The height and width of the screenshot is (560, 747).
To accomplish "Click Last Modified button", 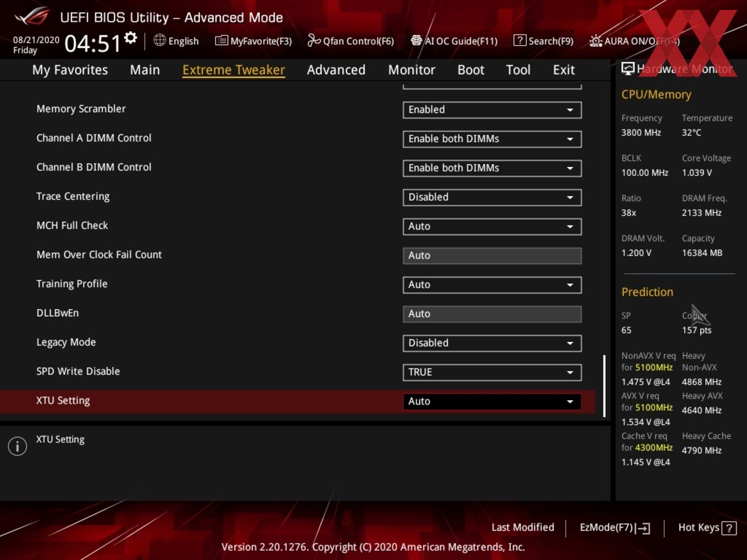I will [x=523, y=527].
